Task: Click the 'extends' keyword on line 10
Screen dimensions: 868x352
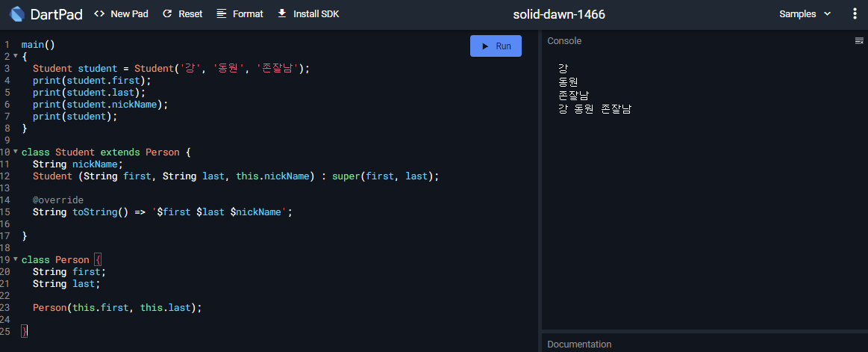Action: [x=120, y=152]
